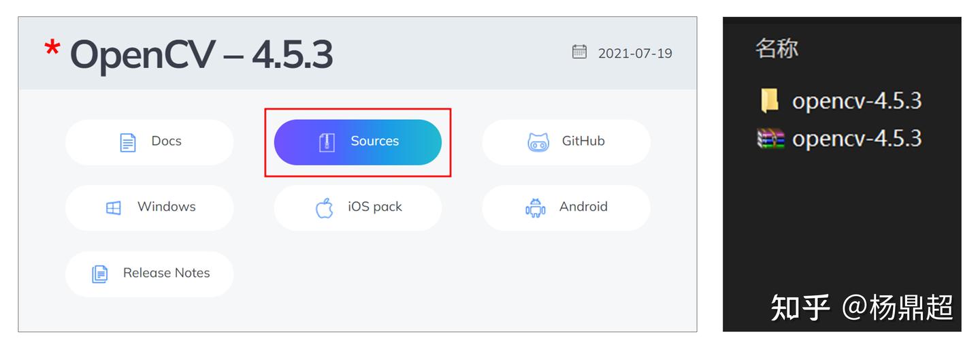The height and width of the screenshot is (349, 980).
Task: Open the Docs button
Action: pos(150,142)
